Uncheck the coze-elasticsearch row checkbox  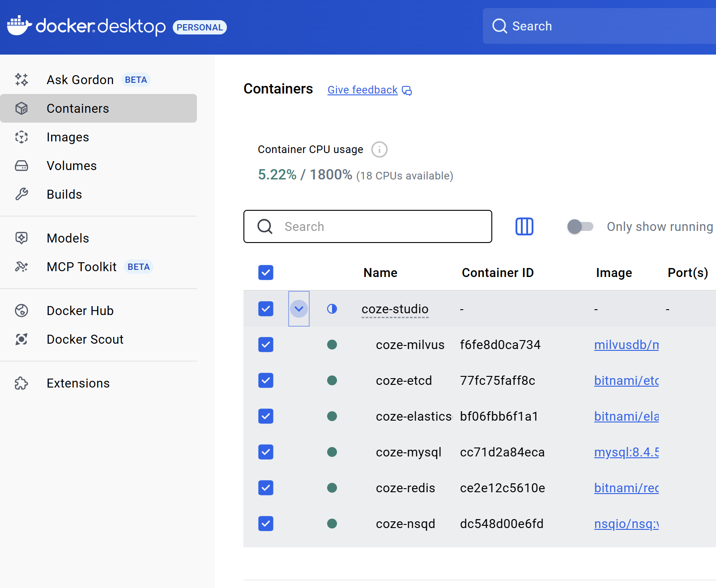pyautogui.click(x=266, y=416)
